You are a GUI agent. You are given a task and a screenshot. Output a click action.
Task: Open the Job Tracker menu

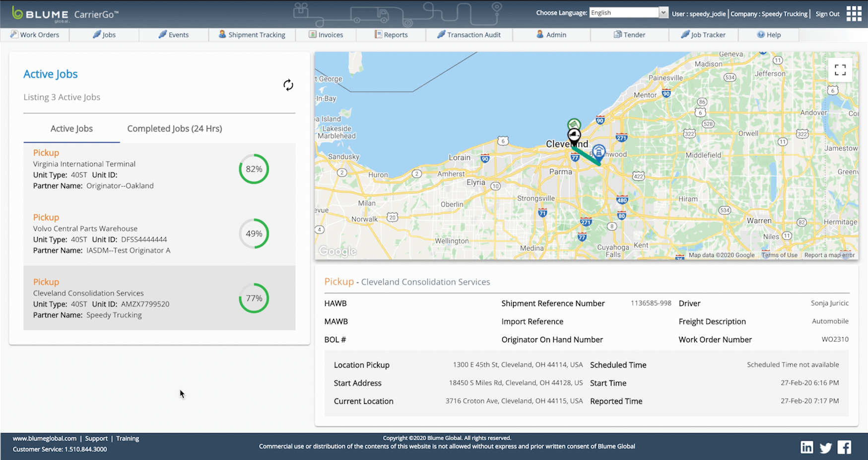pyautogui.click(x=704, y=35)
